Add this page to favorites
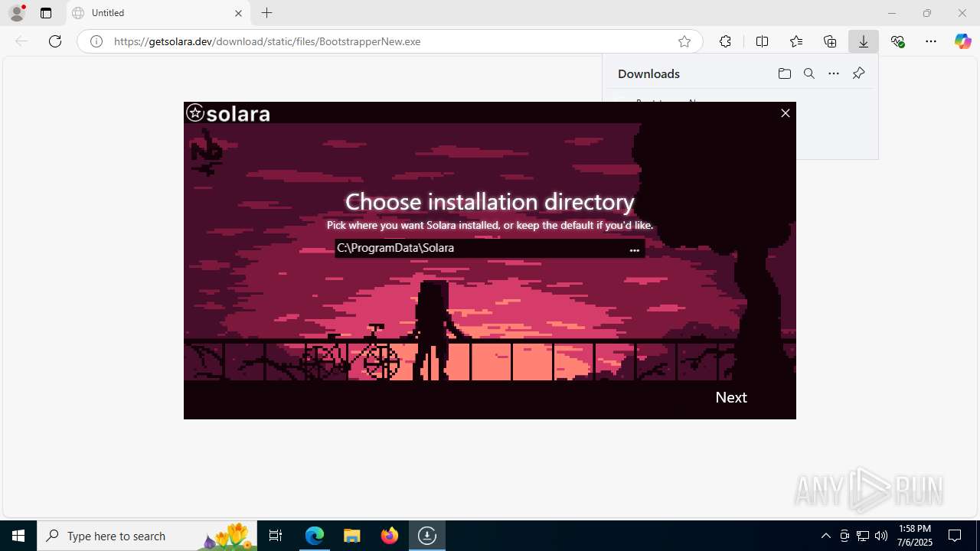980x551 pixels. coord(684,41)
